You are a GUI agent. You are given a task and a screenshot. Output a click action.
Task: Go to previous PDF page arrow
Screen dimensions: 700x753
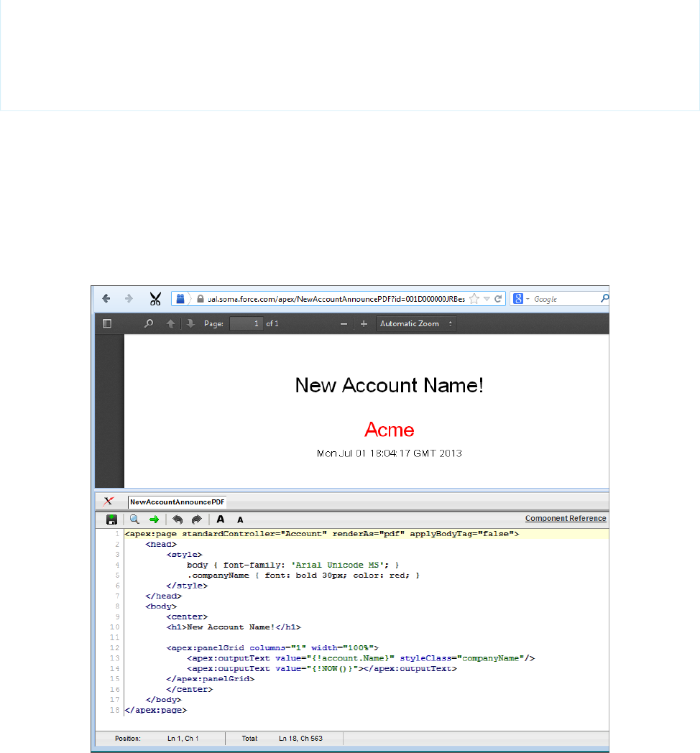(x=170, y=323)
